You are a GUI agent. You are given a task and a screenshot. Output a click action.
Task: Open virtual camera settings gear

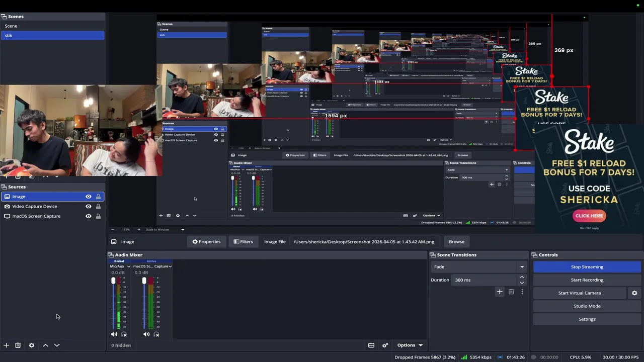click(634, 293)
